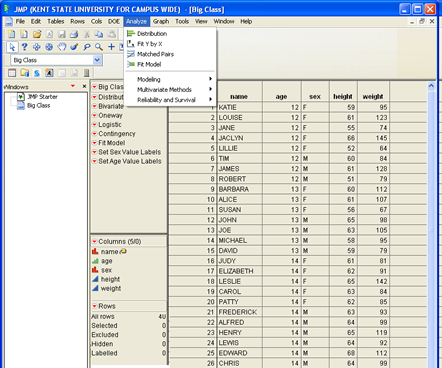Click the Set Age Value Labels script
The height and width of the screenshot is (368, 442).
tap(130, 161)
